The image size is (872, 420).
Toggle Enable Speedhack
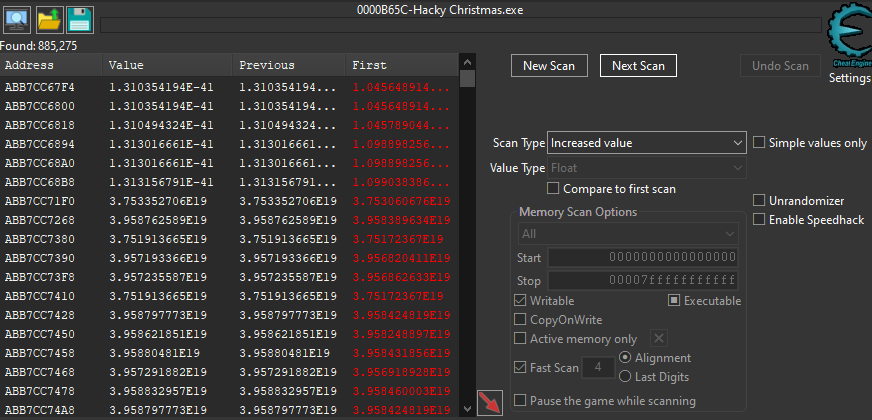(x=809, y=220)
